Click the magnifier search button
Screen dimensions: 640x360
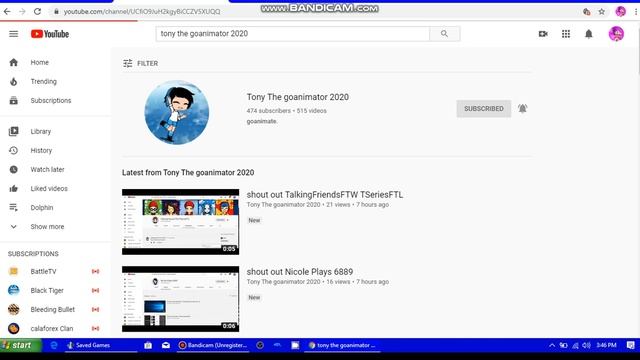(444, 34)
